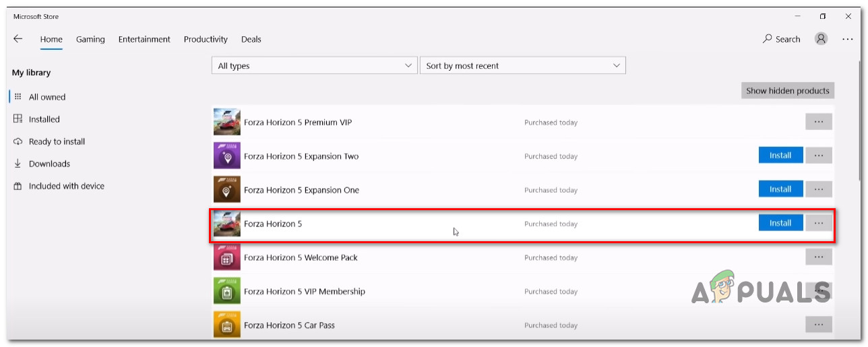Open more options for Forza Horizon 5 Premium VIP
This screenshot has width=868, height=347.
[x=818, y=122]
